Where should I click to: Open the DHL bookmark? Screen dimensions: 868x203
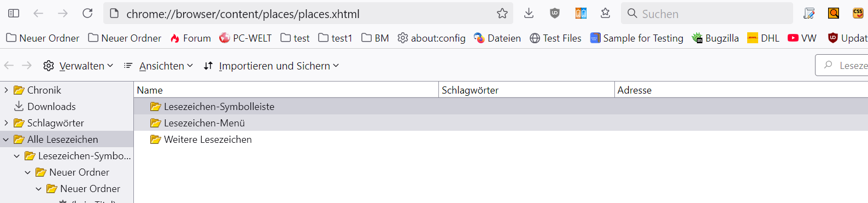(x=763, y=38)
